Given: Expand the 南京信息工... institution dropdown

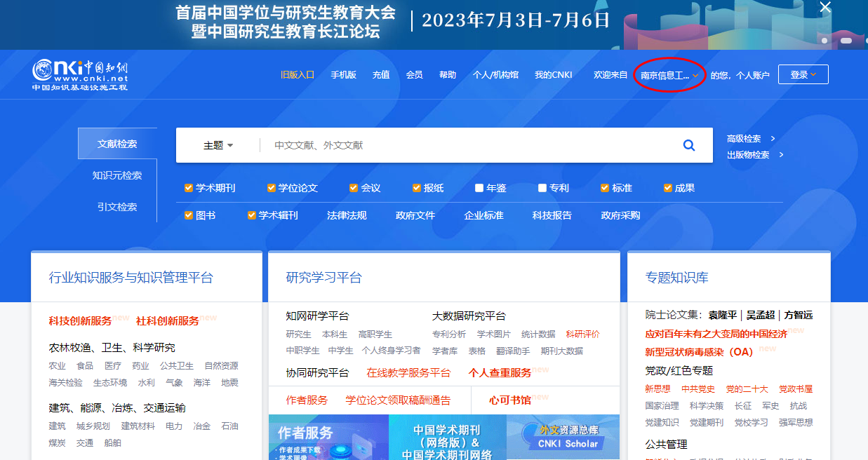Looking at the screenshot, I should (x=670, y=75).
